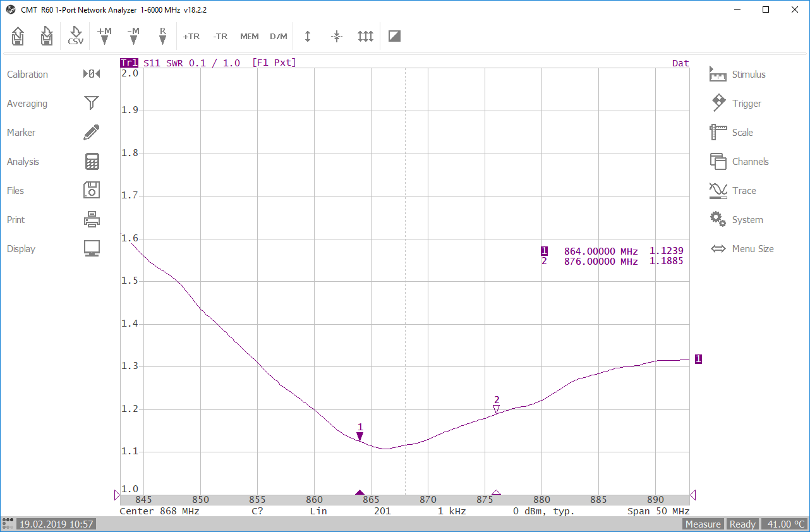Screen dimensions: 810x532
Task: Open the Print menu
Action: [16, 220]
